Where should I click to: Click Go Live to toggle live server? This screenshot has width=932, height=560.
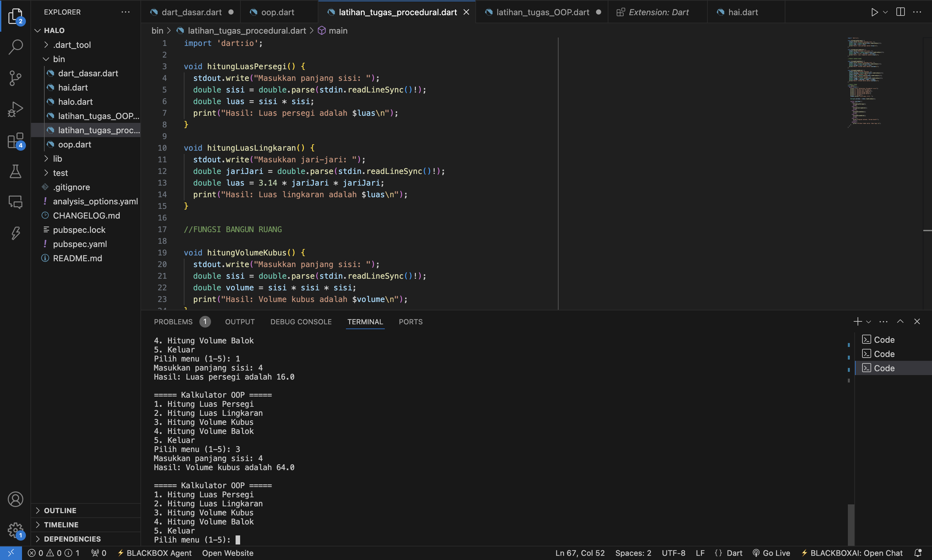771,553
